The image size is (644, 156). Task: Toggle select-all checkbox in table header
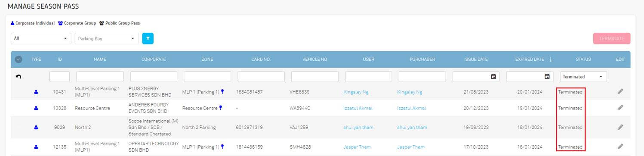tap(18, 59)
